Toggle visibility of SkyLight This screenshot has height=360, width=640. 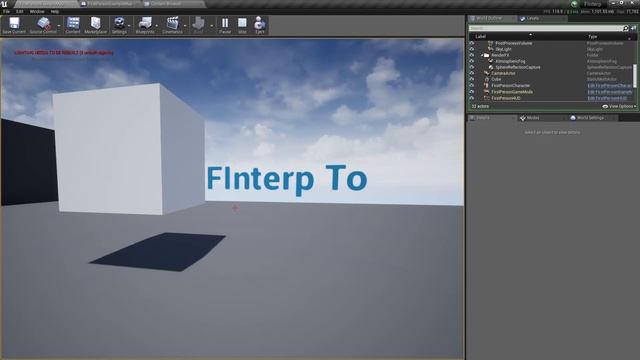[472, 49]
